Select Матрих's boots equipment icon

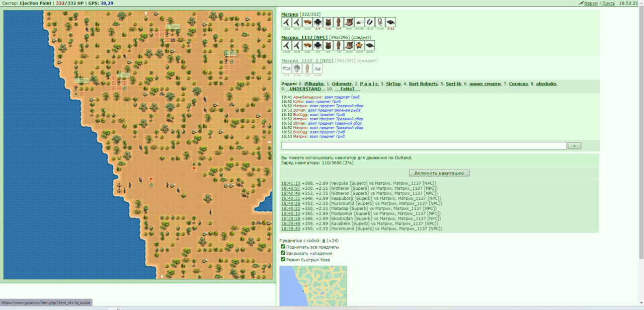click(x=349, y=22)
